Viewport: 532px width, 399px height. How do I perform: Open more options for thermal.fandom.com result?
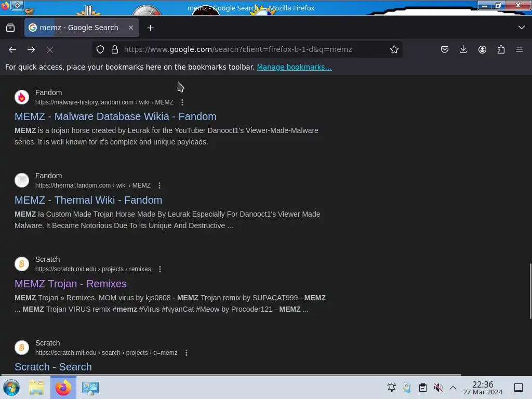tap(159, 185)
